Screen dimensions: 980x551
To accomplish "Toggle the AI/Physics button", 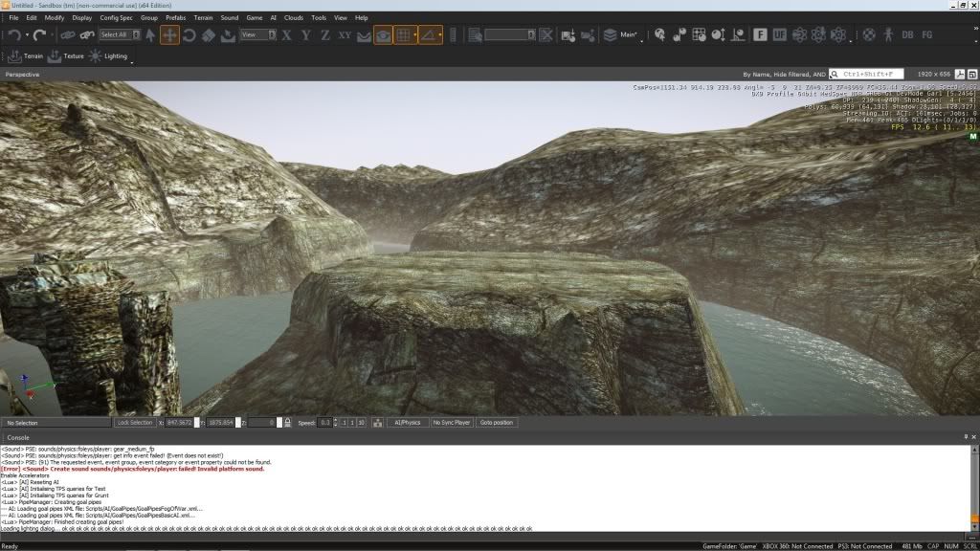I will click(408, 423).
